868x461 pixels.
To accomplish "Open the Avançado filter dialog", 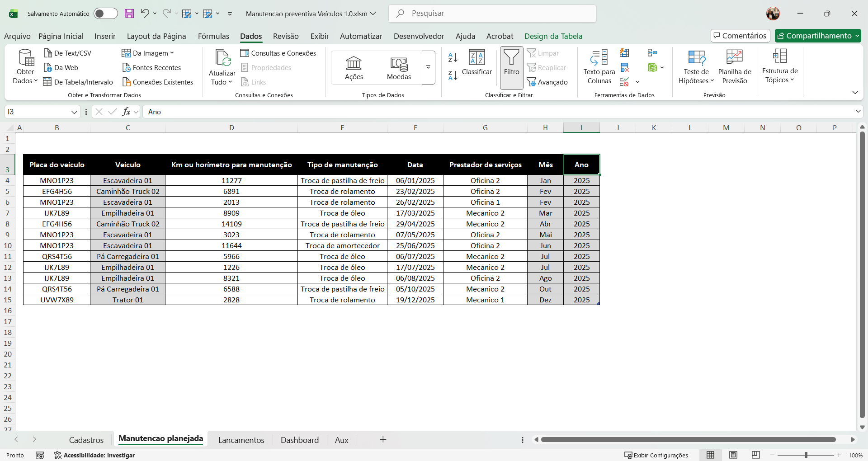I will [x=548, y=82].
